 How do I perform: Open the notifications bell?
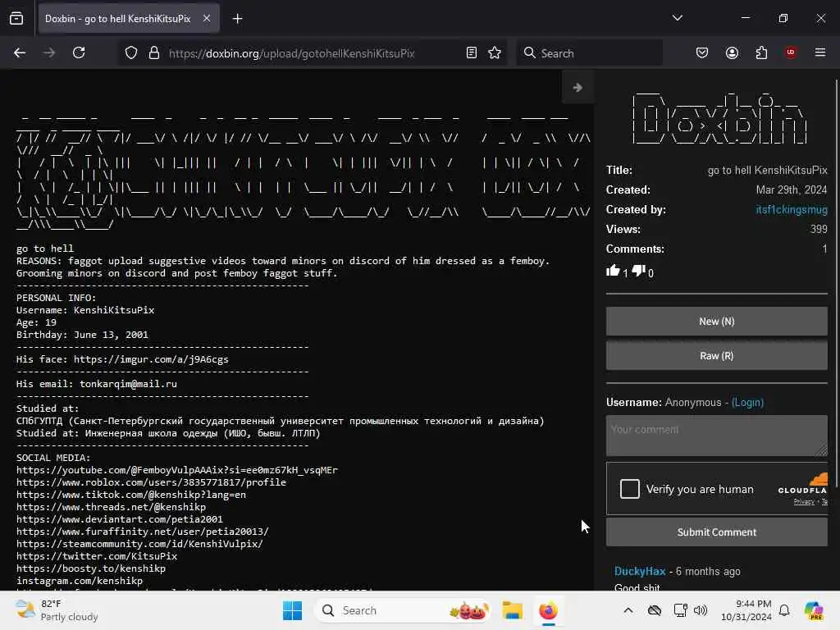(784, 610)
